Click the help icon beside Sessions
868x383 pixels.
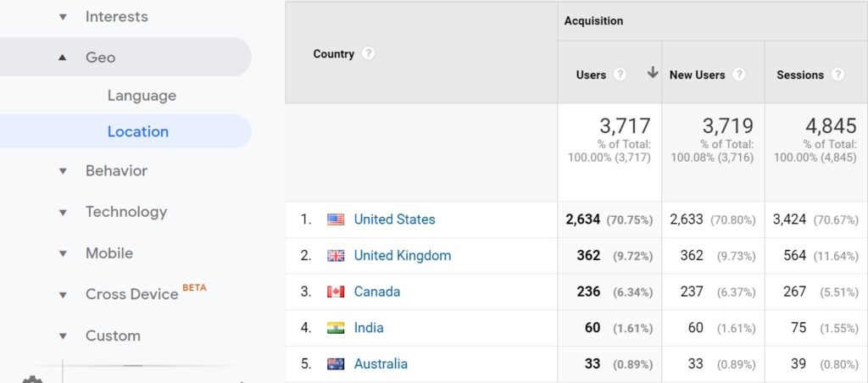pos(838,75)
